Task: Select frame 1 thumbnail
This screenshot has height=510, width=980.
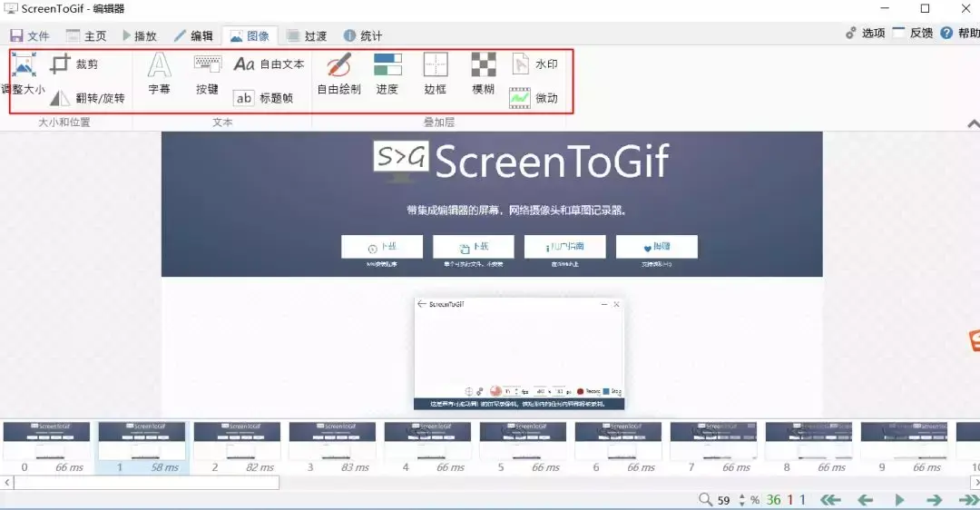Action: click(142, 447)
